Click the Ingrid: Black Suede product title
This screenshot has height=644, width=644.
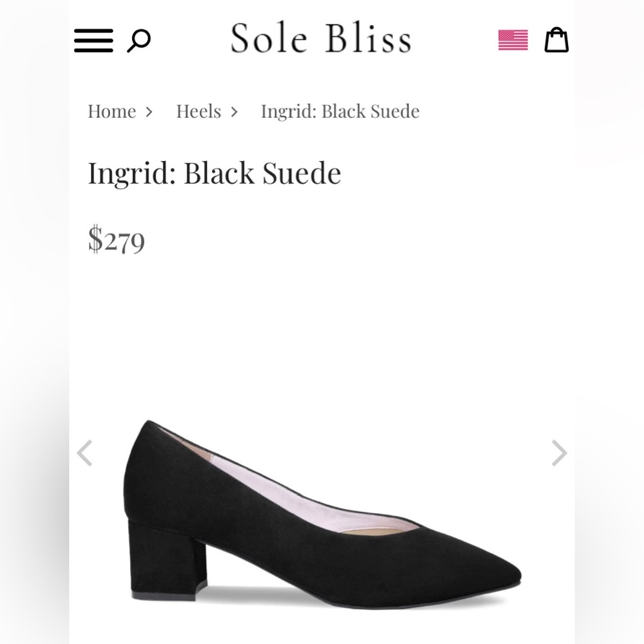(214, 173)
